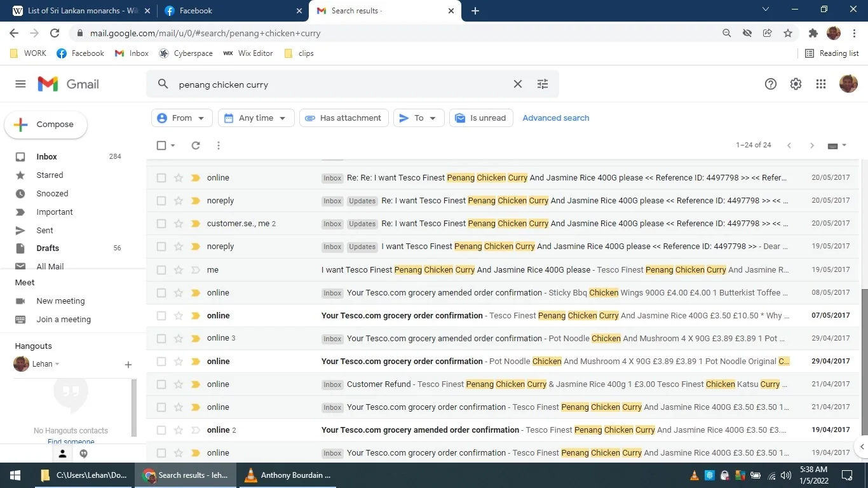Open Advanced search link
The width and height of the screenshot is (868, 488).
tap(556, 118)
